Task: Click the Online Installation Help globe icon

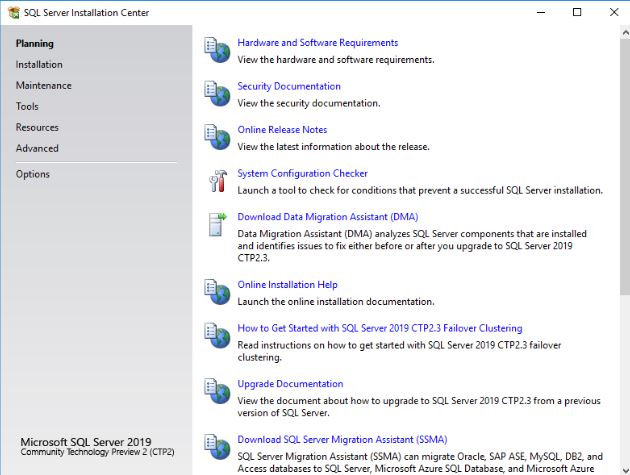Action: [x=217, y=292]
